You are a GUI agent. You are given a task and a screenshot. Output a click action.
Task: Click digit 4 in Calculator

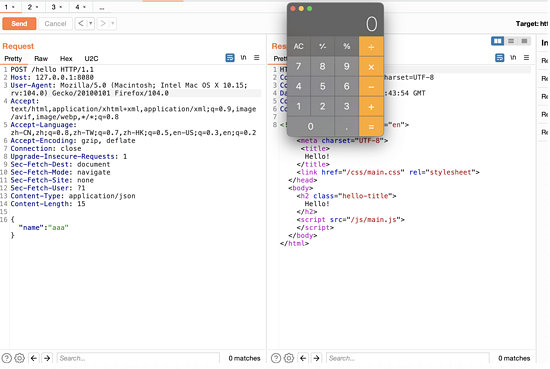299,87
